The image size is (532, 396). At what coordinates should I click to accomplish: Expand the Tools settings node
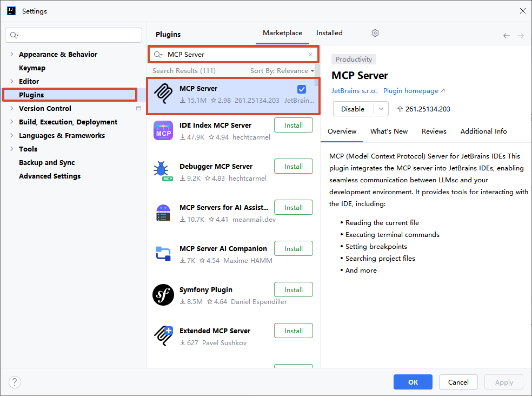click(x=11, y=149)
